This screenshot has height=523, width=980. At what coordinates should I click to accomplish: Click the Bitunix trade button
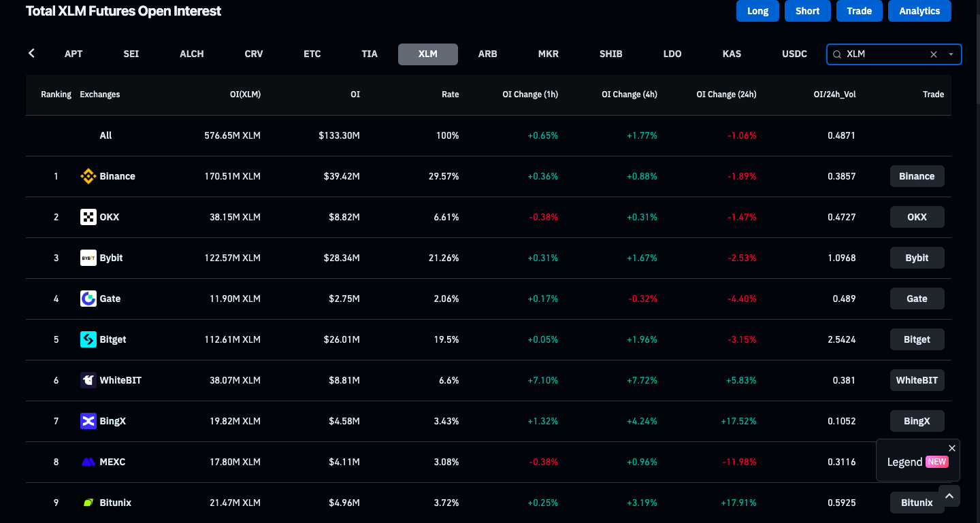click(x=917, y=503)
